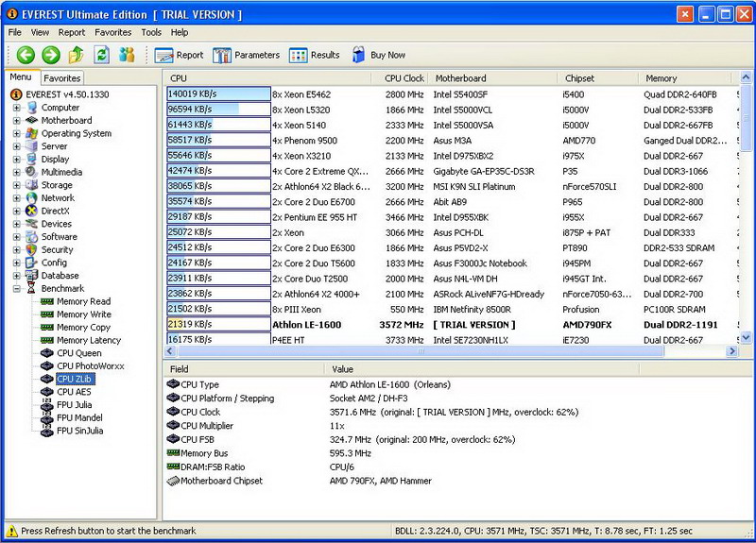This screenshot has width=756, height=543.
Task: Expand the Server tree node
Action: click(17, 146)
